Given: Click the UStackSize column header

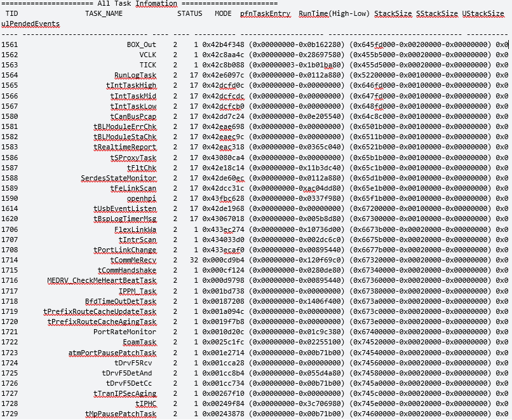Looking at the screenshot, I should 483,14.
